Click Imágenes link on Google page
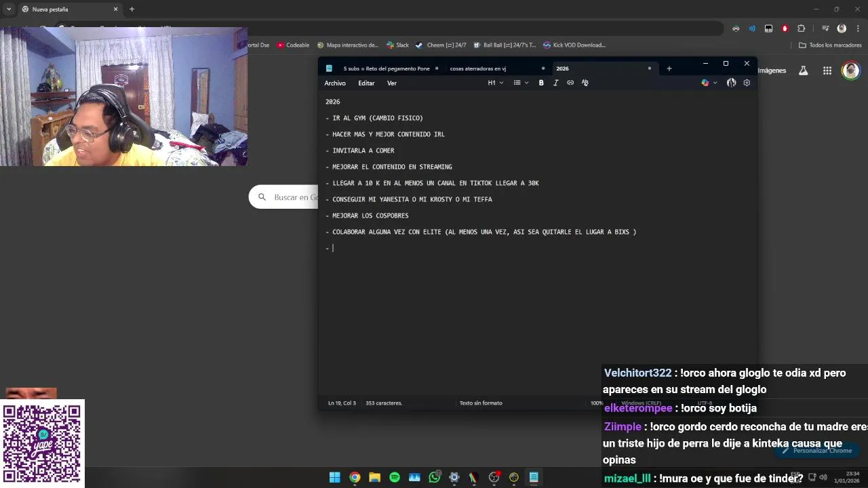Screen dimensions: 868x488 click(772, 70)
